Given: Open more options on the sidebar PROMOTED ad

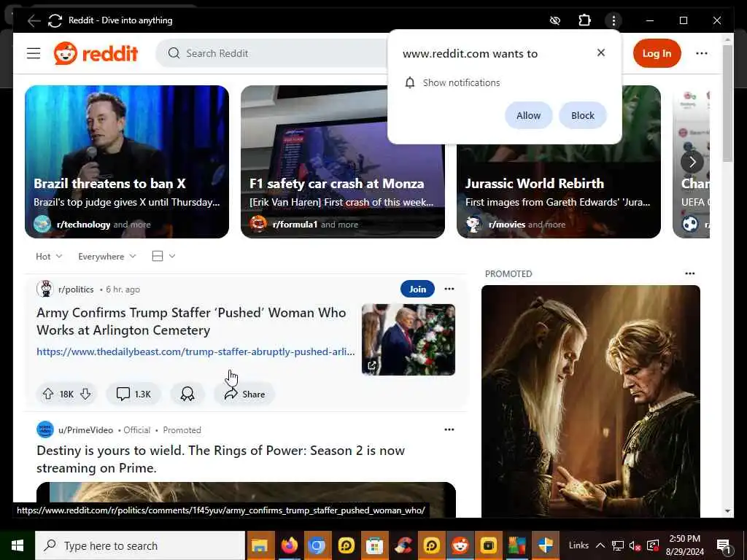Looking at the screenshot, I should pos(689,273).
